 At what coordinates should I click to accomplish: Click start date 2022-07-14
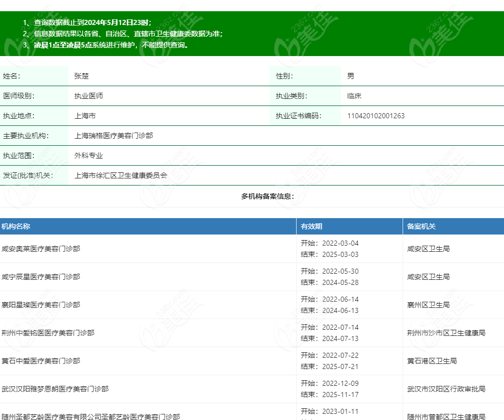(x=340, y=327)
